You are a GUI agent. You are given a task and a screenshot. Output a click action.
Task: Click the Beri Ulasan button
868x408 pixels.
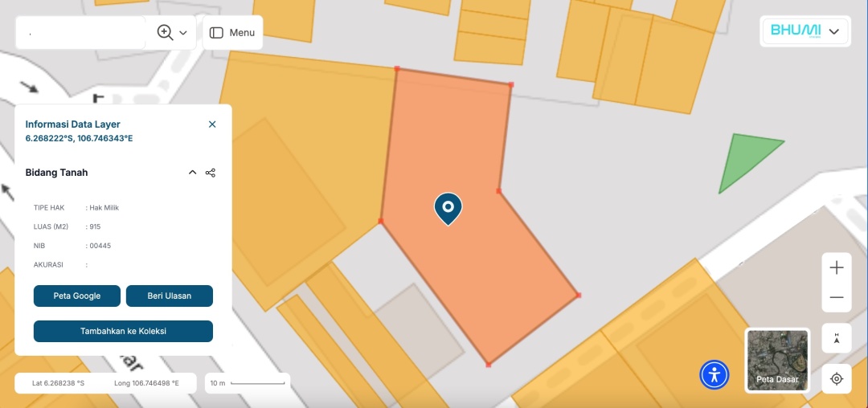[x=170, y=296]
